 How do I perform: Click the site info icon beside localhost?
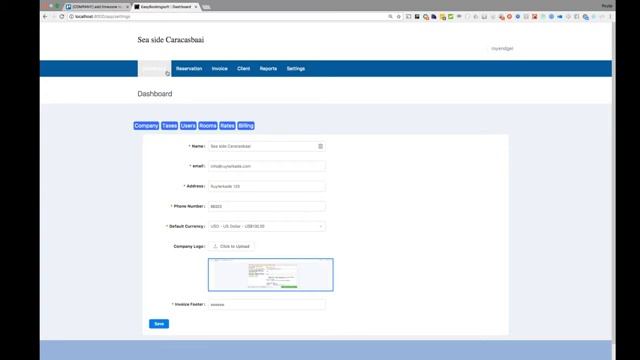pyautogui.click(x=71, y=17)
